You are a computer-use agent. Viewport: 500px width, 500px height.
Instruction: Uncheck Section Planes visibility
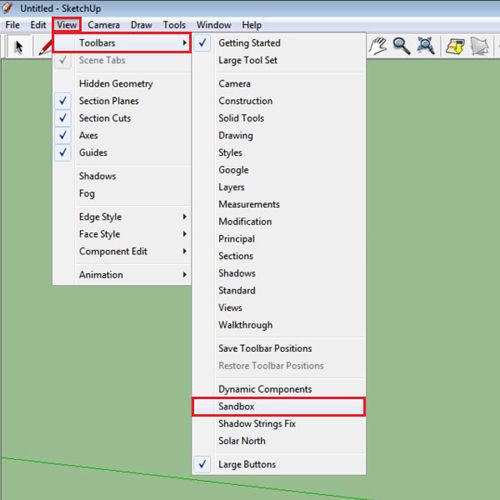122,101
